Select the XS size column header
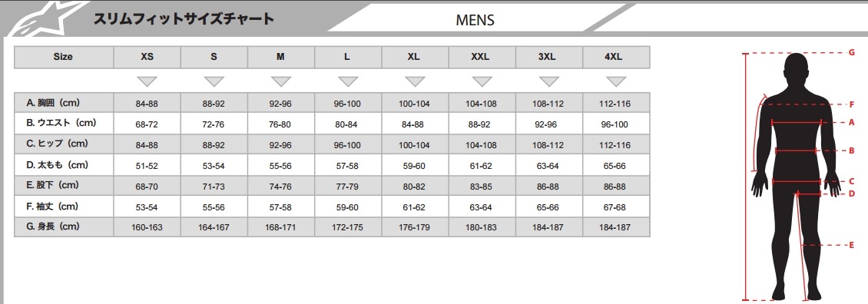This screenshot has width=868, height=304. click(147, 57)
